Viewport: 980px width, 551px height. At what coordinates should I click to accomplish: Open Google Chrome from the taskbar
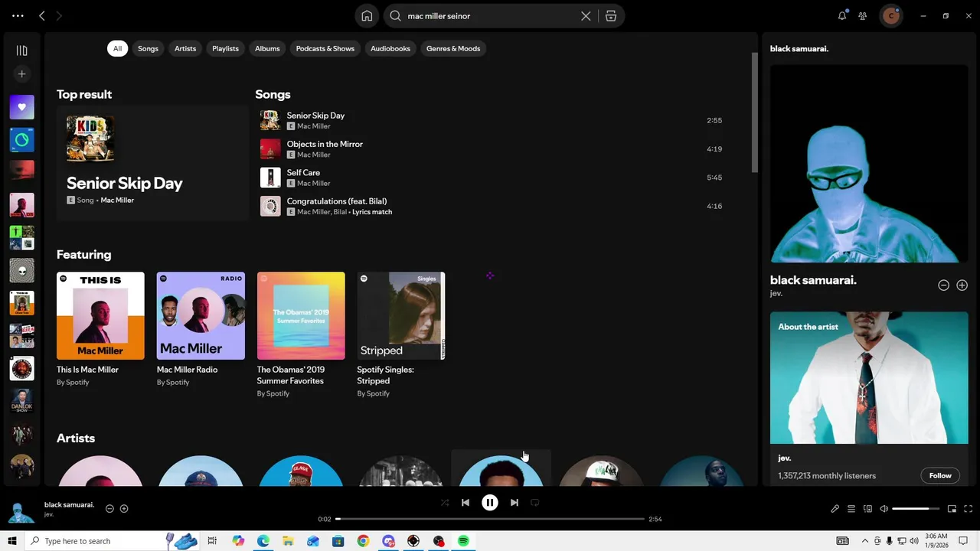tap(363, 541)
